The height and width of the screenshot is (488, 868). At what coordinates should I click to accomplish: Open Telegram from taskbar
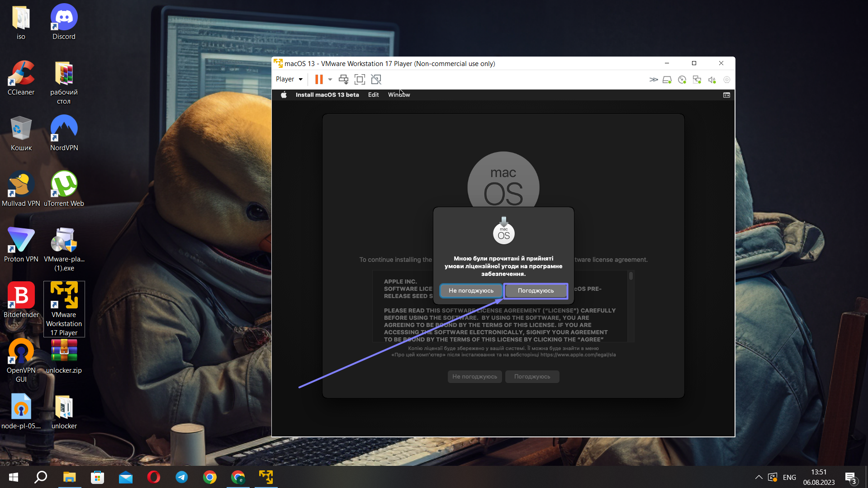pyautogui.click(x=182, y=477)
